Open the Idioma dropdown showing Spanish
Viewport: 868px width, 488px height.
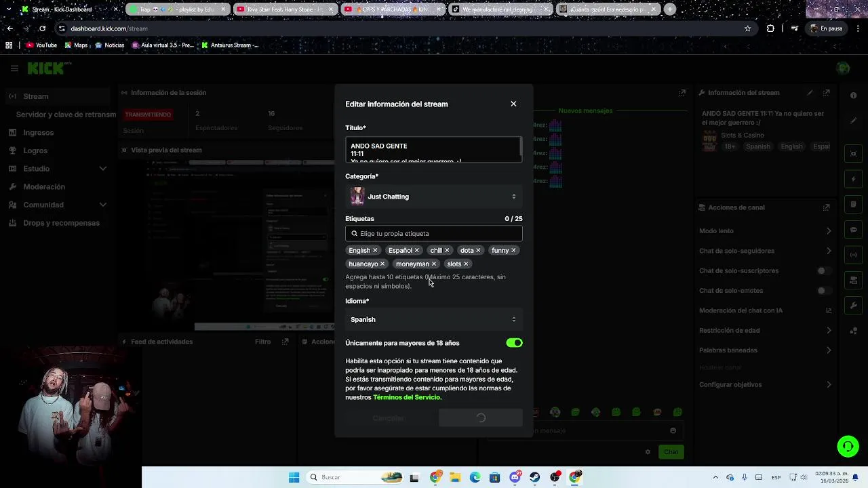click(x=434, y=319)
